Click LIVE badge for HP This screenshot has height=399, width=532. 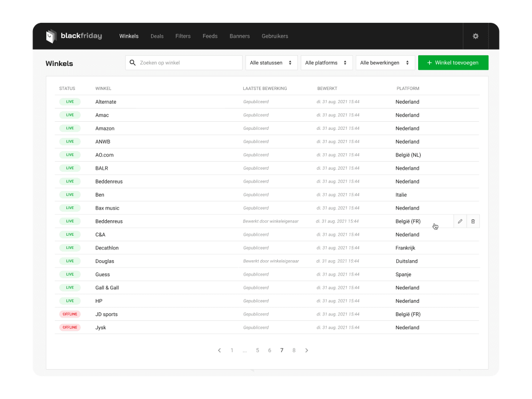tap(70, 301)
